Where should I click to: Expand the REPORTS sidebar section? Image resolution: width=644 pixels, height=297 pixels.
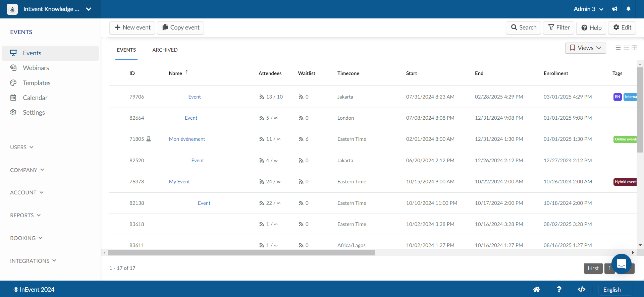[x=25, y=215]
